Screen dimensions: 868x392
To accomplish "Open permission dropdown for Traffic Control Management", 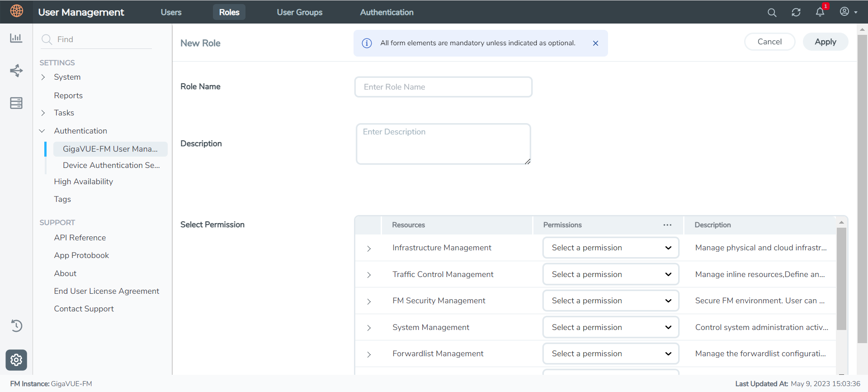I will 610,274.
